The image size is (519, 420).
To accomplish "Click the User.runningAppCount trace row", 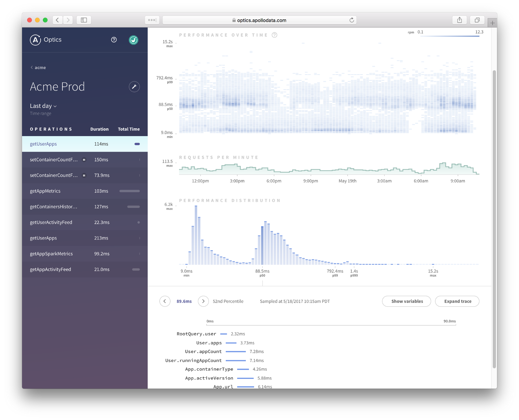I will click(x=214, y=361).
